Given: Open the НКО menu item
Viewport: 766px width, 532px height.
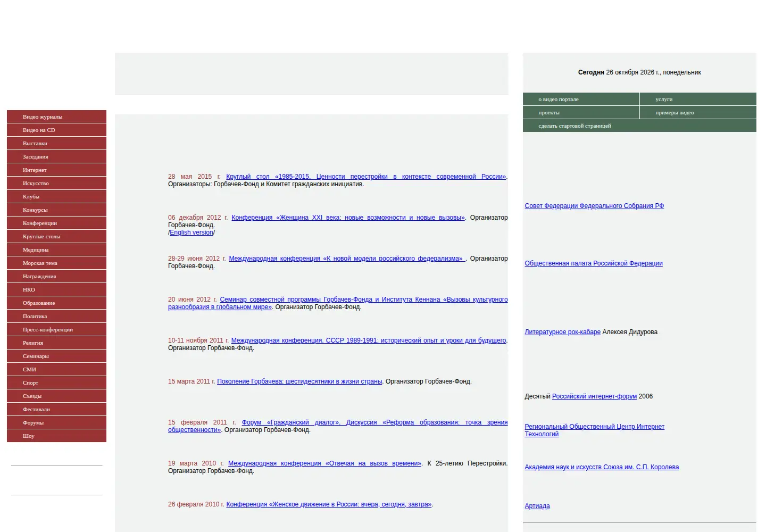Looking at the screenshot, I should point(56,289).
